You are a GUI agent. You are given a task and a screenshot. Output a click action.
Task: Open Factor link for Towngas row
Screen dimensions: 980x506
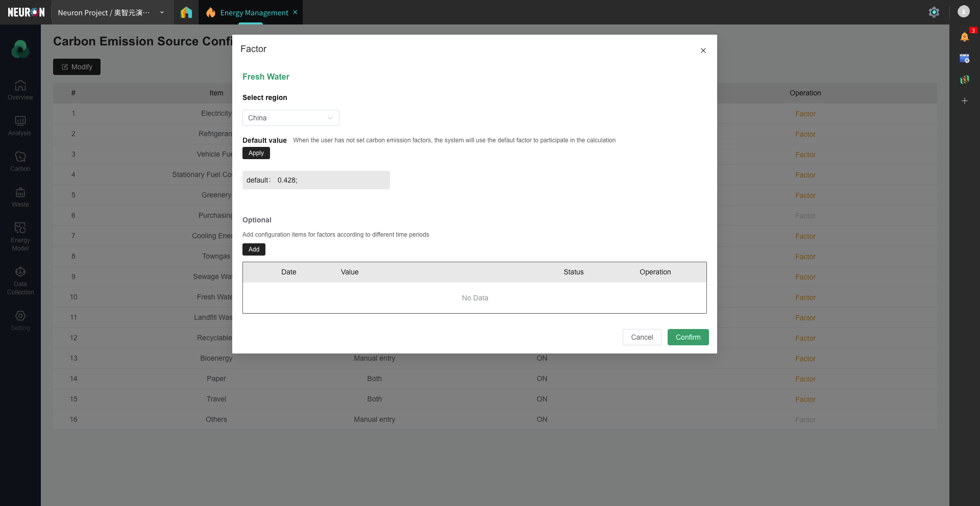tap(805, 257)
